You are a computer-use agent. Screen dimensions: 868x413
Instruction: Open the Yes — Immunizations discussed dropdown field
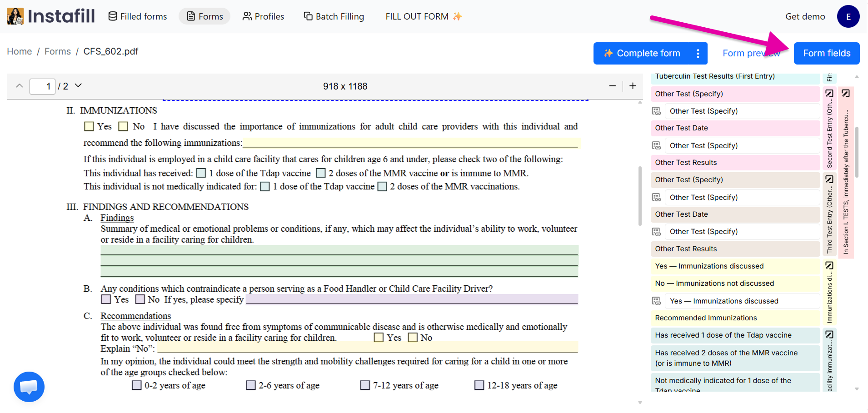pos(742,301)
